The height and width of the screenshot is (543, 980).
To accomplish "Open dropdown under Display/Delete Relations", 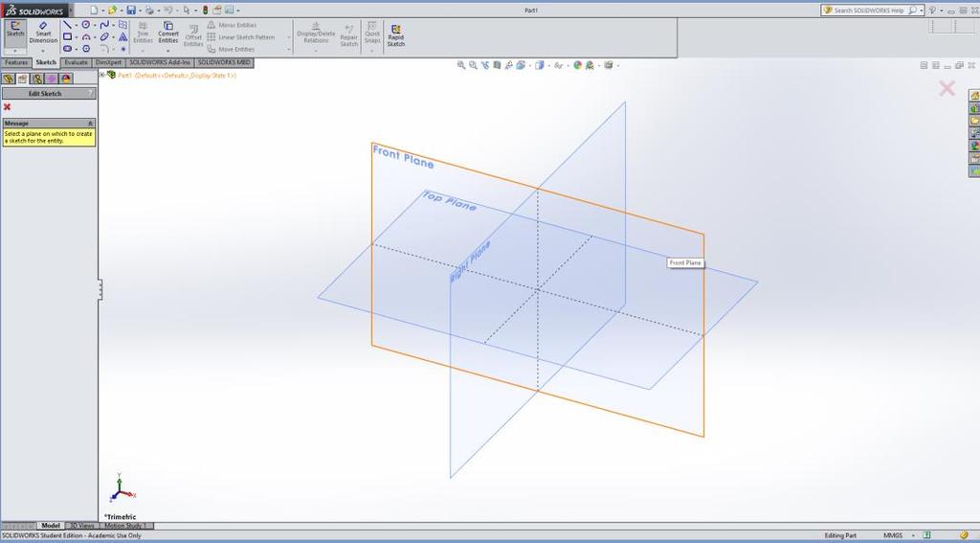I will (x=316, y=51).
